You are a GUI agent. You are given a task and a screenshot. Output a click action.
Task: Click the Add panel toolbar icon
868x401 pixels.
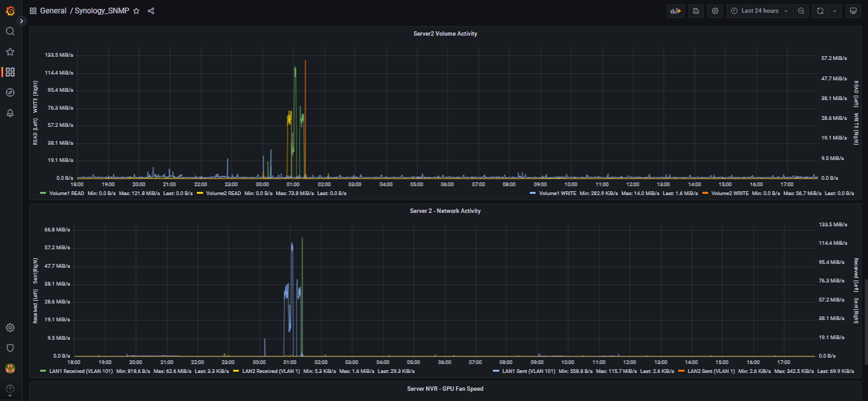click(675, 11)
